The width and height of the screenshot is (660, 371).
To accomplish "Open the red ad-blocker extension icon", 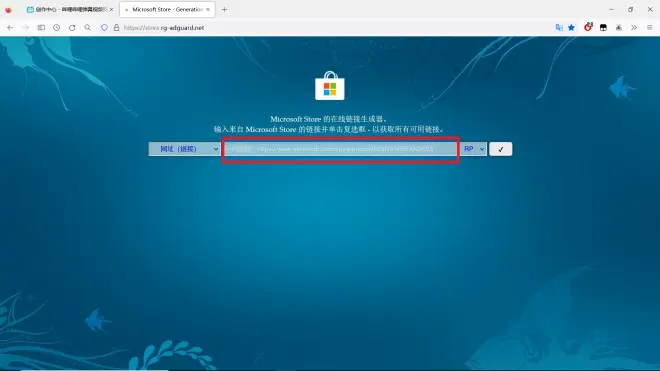I will pyautogui.click(x=588, y=27).
